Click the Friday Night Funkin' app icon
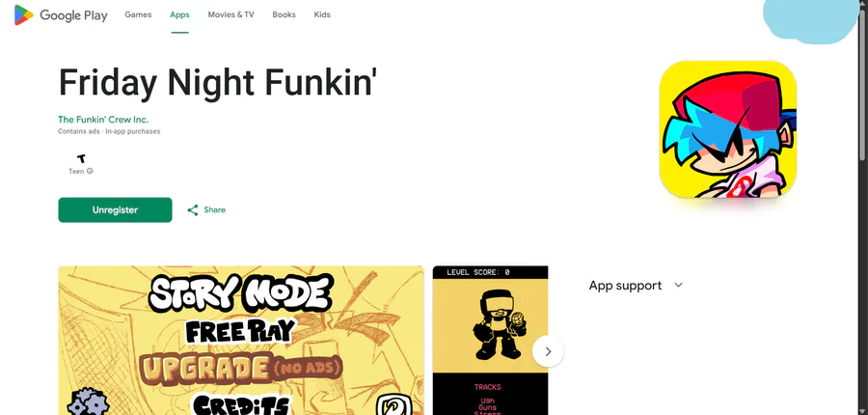 [x=728, y=129]
